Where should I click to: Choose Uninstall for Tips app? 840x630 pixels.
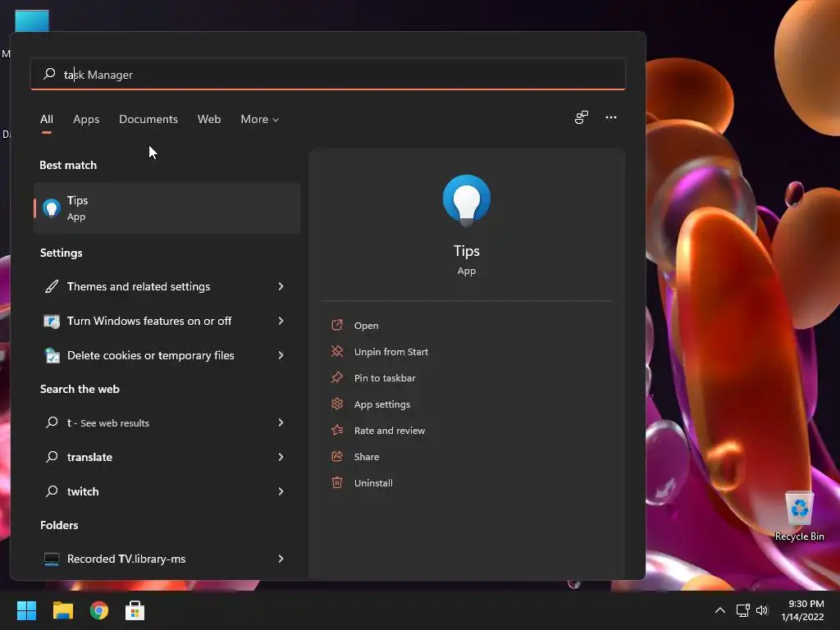[x=373, y=482]
